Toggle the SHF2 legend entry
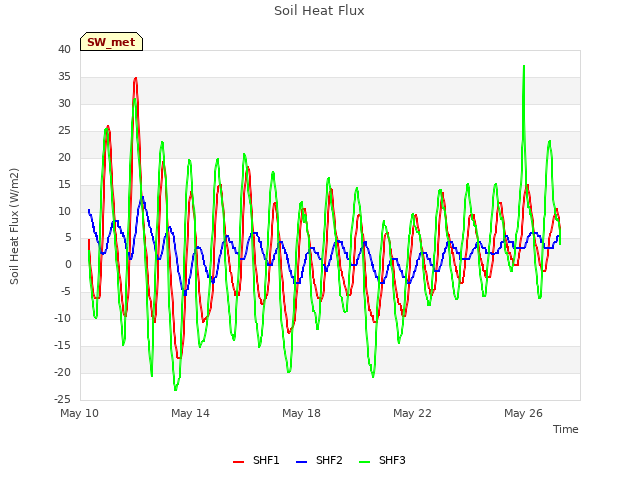This screenshot has width=640, height=480. tap(319, 460)
